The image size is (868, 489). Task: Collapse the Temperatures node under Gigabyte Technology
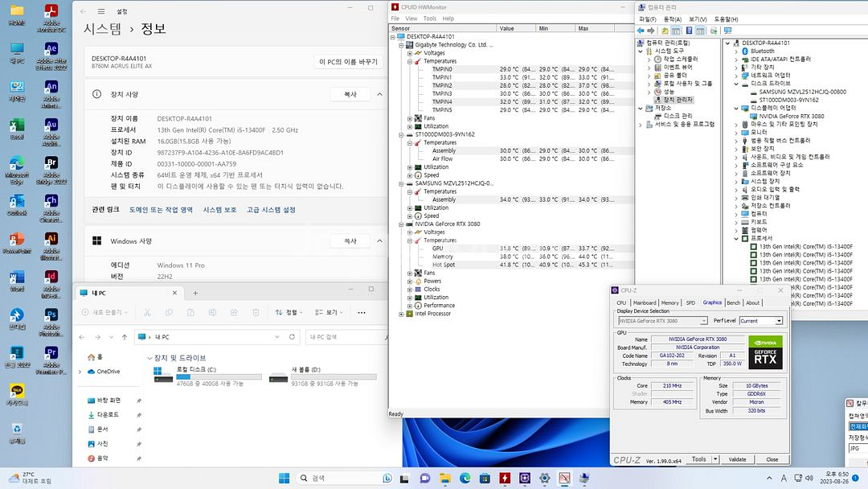click(410, 61)
